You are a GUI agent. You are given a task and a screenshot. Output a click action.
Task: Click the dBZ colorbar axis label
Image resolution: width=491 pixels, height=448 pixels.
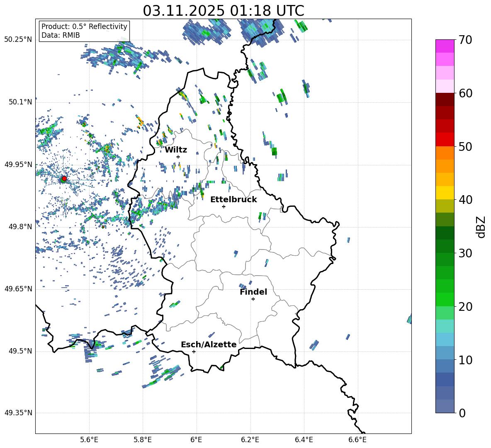(481, 227)
